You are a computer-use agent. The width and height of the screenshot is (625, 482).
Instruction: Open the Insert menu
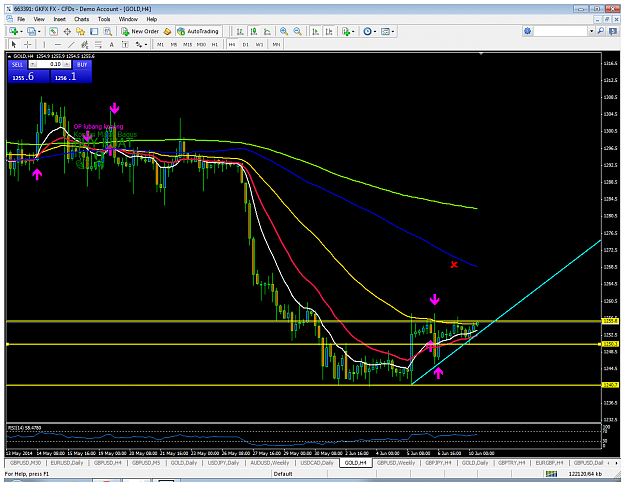point(60,19)
